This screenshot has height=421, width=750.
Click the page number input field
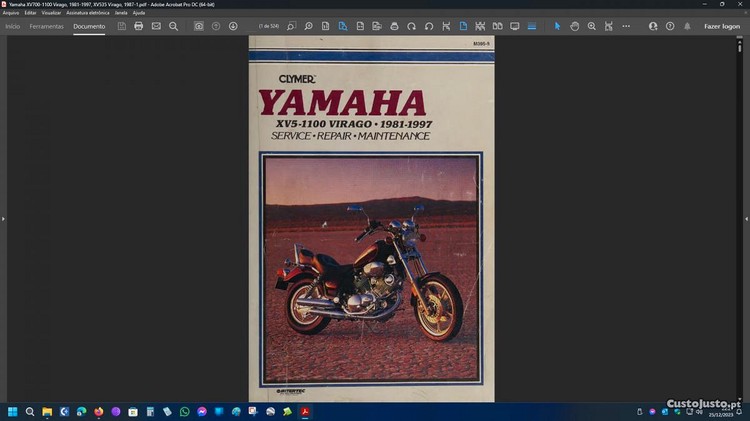click(x=268, y=26)
